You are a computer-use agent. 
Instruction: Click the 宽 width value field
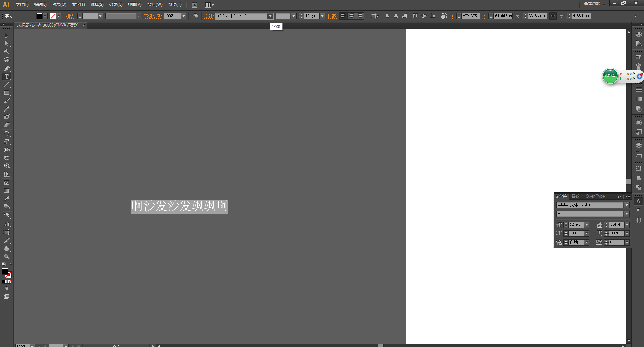coord(537,16)
